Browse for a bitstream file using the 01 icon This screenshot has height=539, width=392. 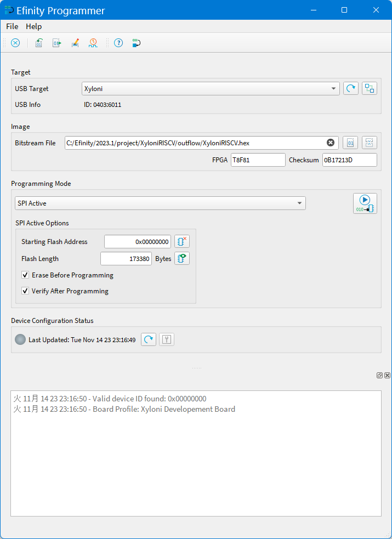pyautogui.click(x=351, y=143)
